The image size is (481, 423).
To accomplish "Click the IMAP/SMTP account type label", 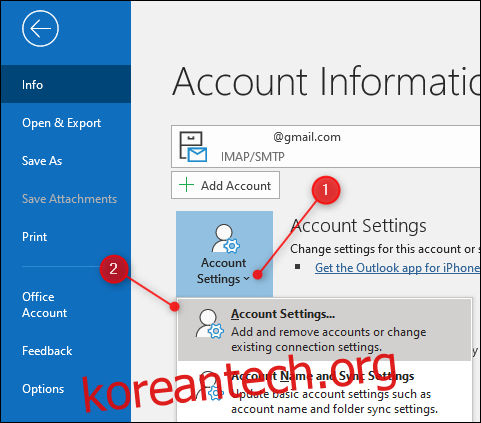I will tap(253, 157).
